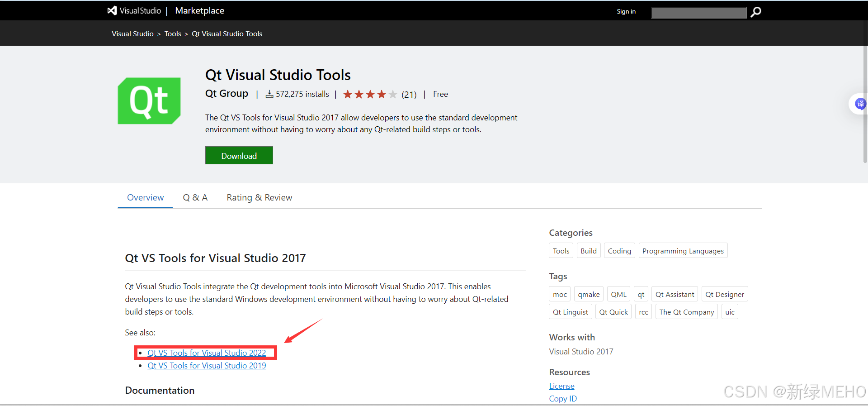Click the star rating for reviews
This screenshot has width=868, height=406.
[370, 94]
